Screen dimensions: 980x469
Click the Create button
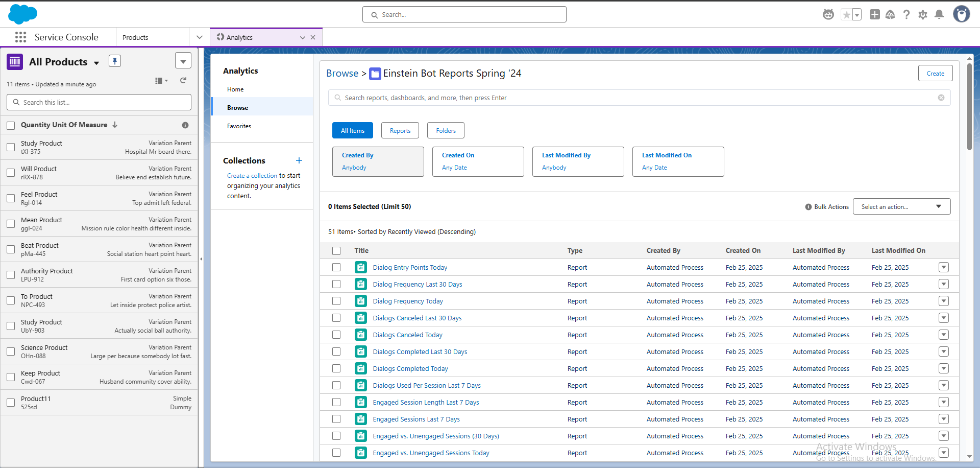(935, 73)
